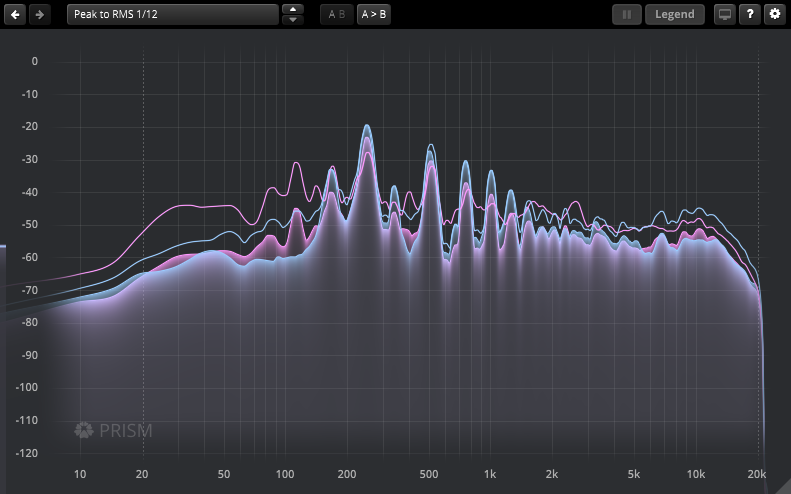Click the 20k frequency axis label

click(x=757, y=473)
